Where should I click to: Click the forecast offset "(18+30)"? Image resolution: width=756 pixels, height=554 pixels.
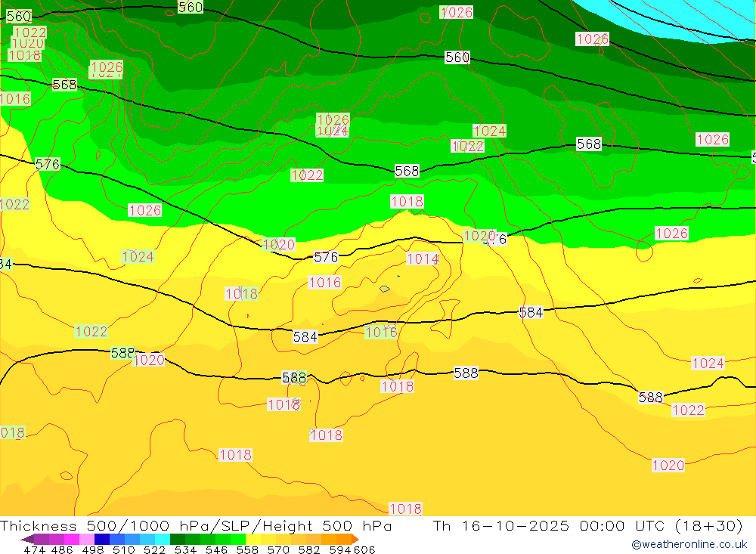709,525
